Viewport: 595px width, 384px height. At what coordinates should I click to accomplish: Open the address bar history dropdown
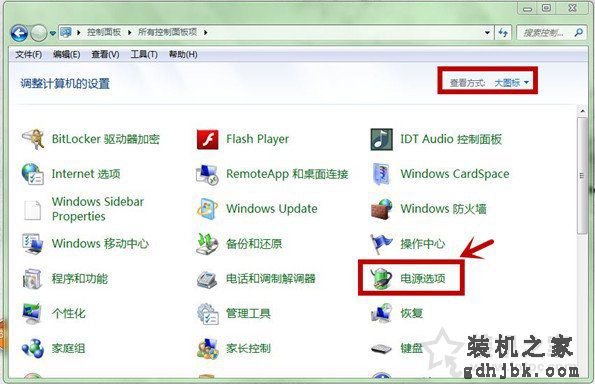click(x=487, y=33)
